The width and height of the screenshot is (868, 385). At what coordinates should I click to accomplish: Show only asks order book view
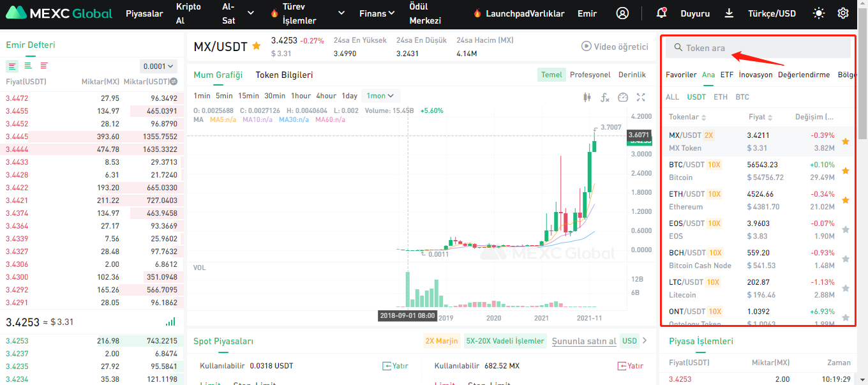click(44, 66)
